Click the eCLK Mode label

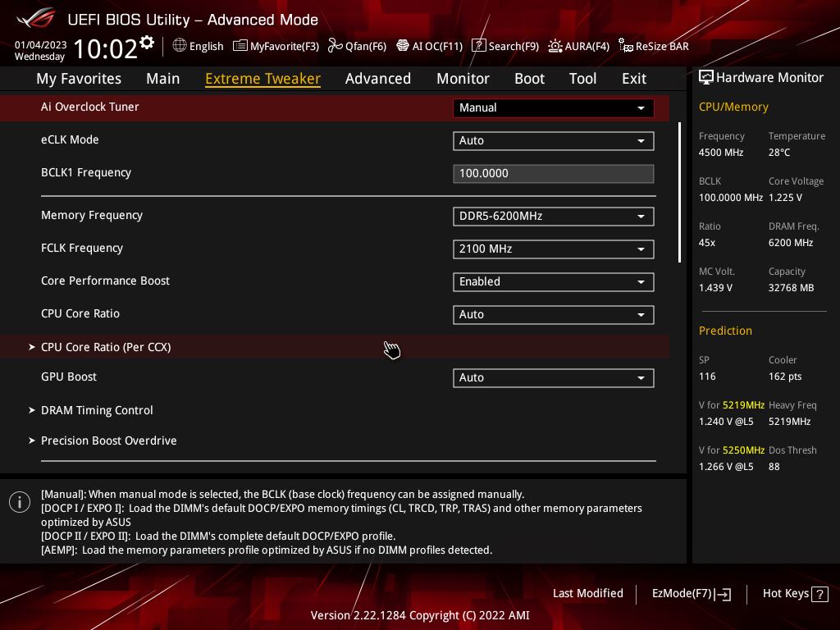pos(70,139)
